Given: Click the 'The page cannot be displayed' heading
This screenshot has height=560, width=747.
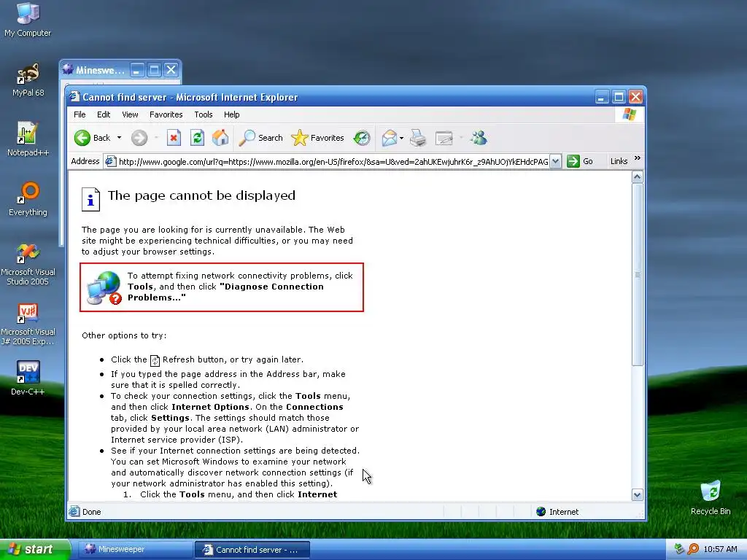Looking at the screenshot, I should tap(201, 195).
